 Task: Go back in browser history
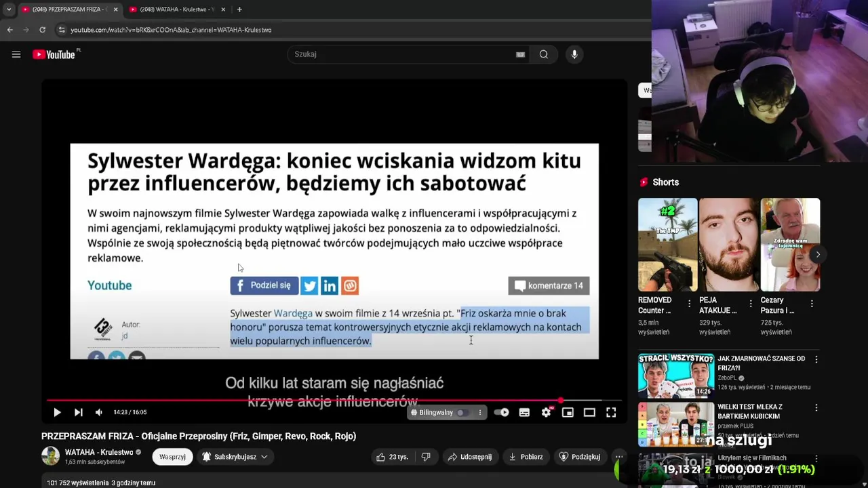click(9, 30)
